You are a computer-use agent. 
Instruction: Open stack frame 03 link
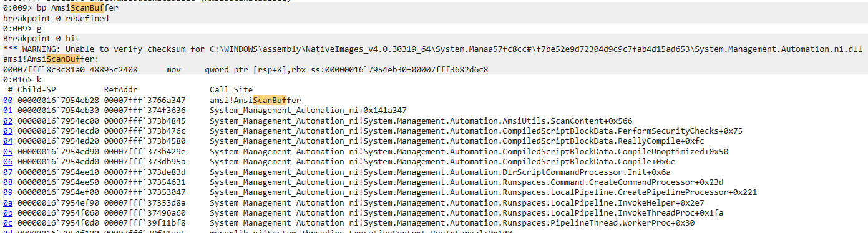point(8,131)
